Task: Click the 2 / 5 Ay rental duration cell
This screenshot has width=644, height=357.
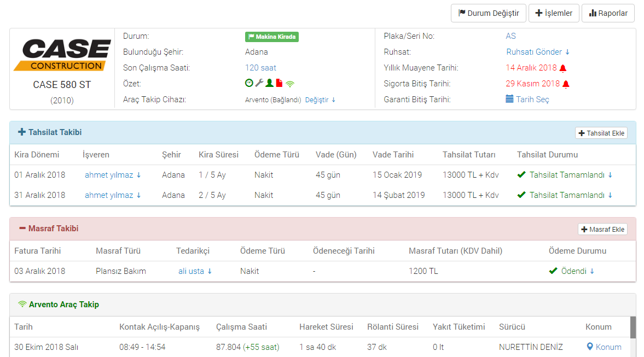Action: 212,195
